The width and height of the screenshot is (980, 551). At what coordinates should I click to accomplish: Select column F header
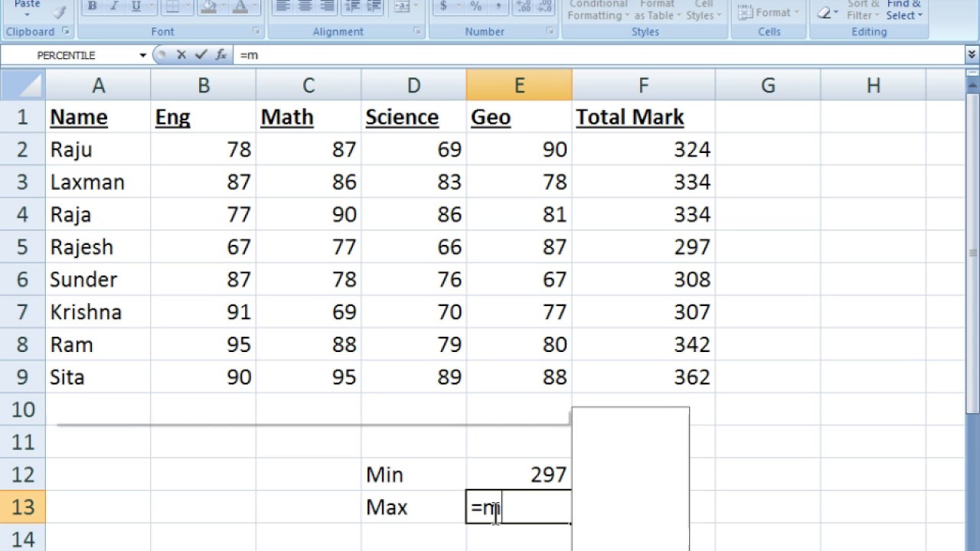pyautogui.click(x=643, y=86)
